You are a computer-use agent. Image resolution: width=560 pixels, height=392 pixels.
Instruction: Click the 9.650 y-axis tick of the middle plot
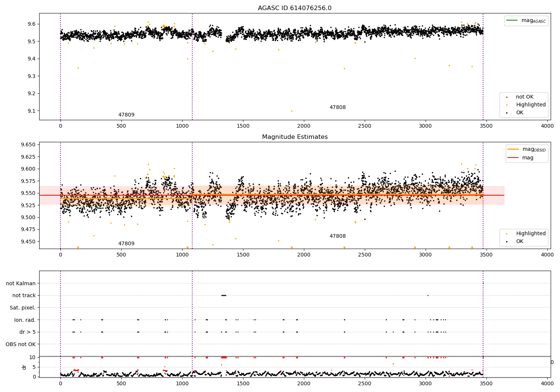point(28,145)
